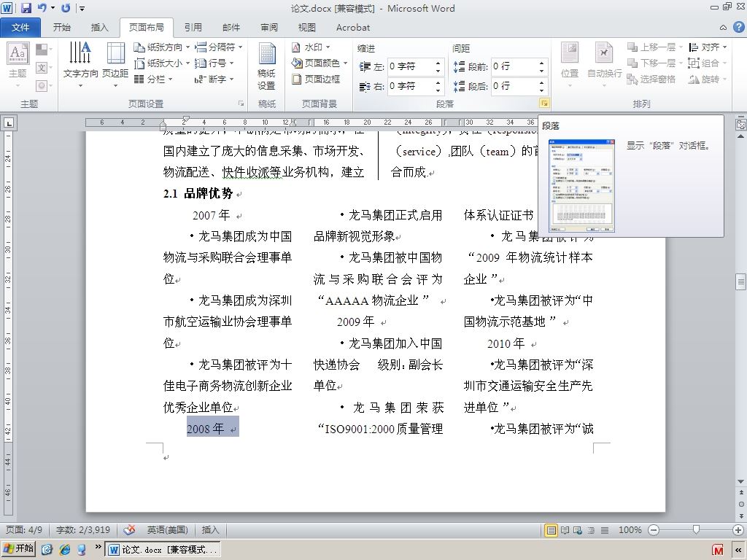Switch to Print Layout view icon
Viewport: 747px width, 560px height.
tap(551, 530)
